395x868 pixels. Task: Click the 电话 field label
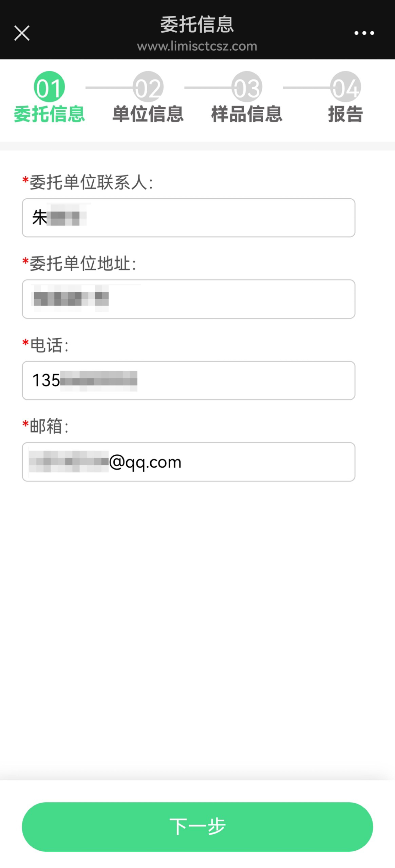[46, 345]
